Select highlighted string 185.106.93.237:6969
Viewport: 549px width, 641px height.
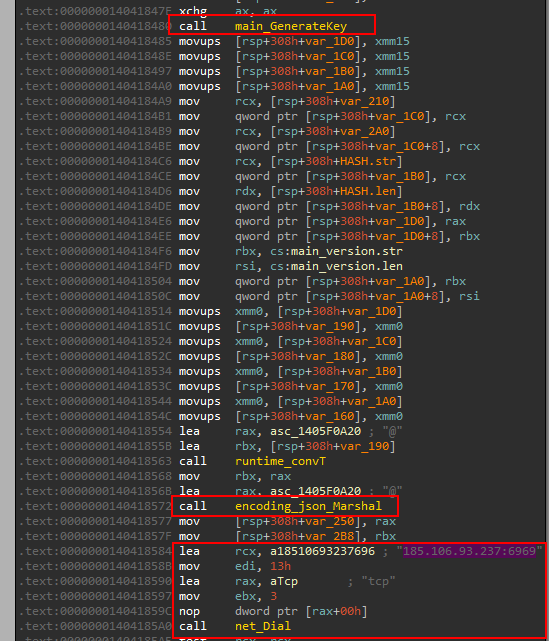pyautogui.click(x=469, y=551)
